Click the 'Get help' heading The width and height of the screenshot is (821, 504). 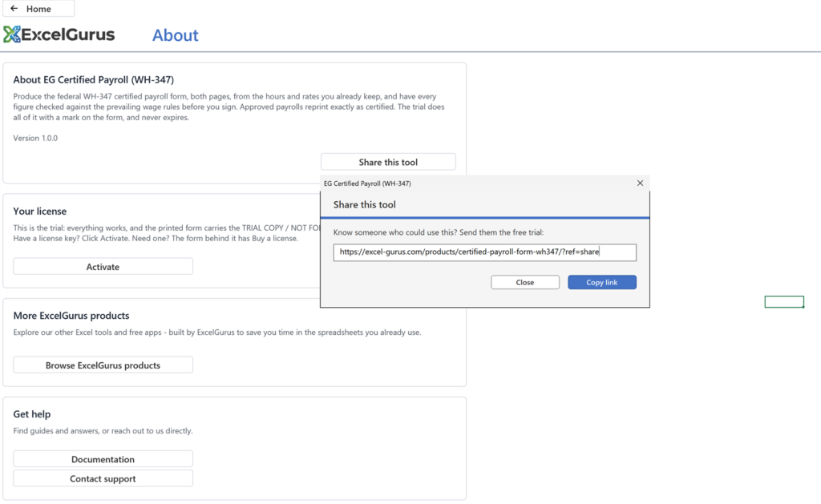pos(32,414)
